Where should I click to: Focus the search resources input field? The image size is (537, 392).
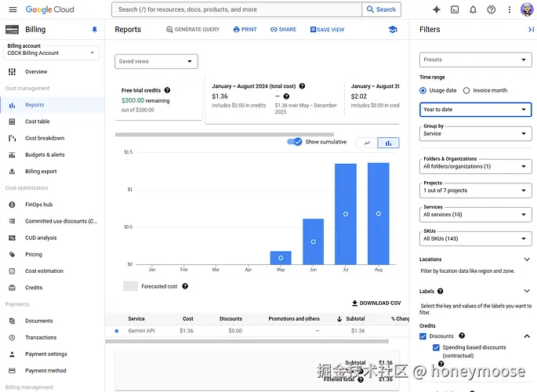(237, 9)
